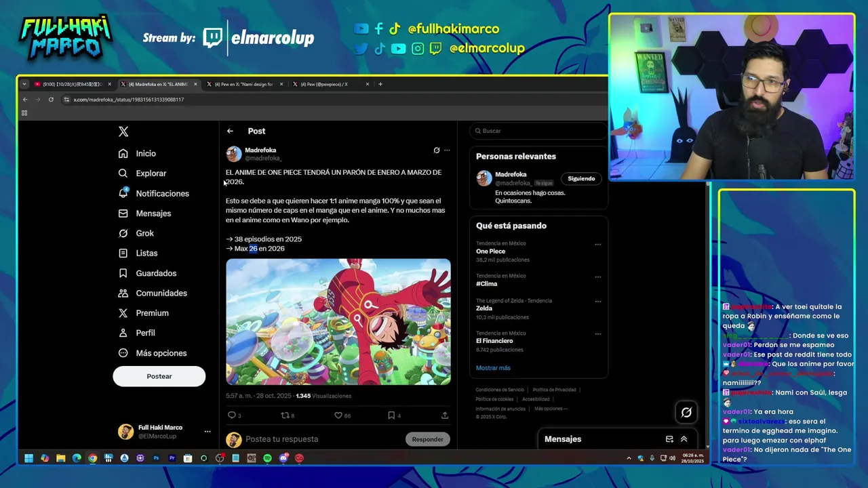Screen dimensions: 868x488
Task: Click the address bar URL
Action: [x=129, y=100]
